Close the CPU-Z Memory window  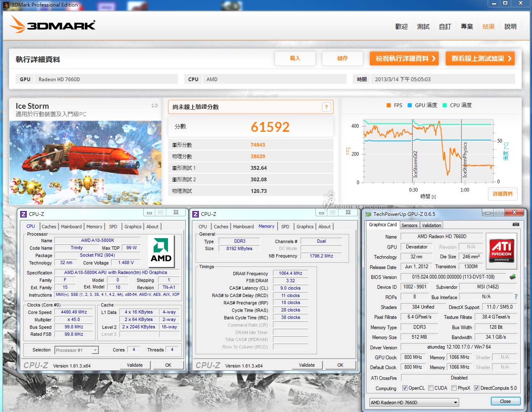click(x=348, y=213)
